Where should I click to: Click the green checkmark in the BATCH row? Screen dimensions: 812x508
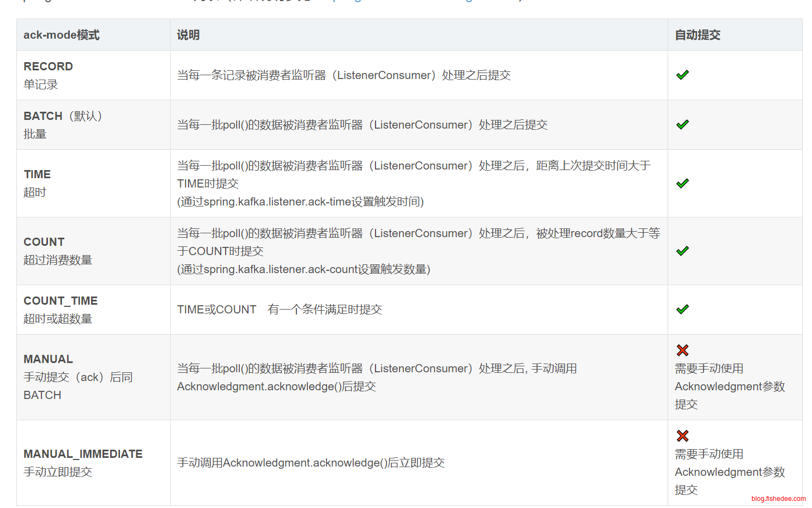682,125
